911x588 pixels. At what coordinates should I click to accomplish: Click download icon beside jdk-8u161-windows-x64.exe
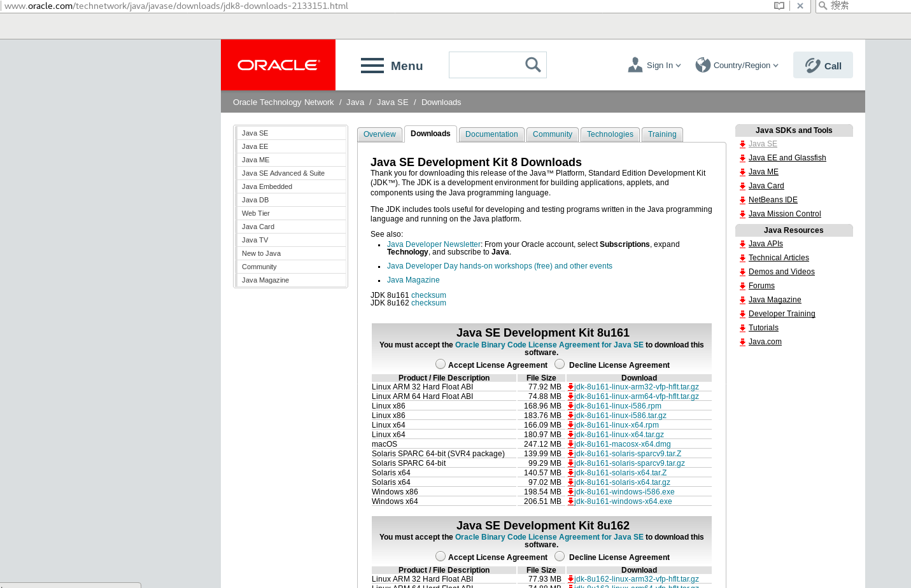click(x=571, y=501)
